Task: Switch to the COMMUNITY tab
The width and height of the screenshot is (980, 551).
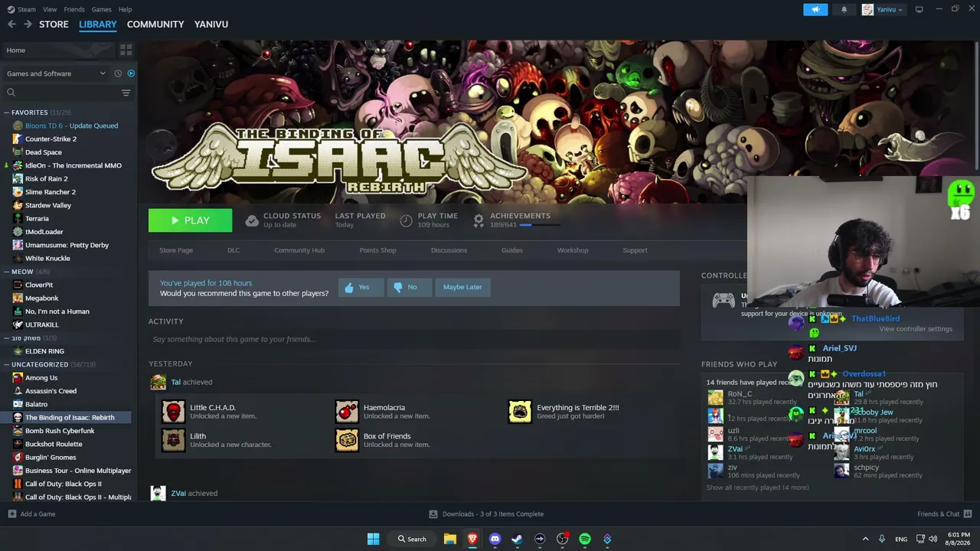Action: point(155,24)
